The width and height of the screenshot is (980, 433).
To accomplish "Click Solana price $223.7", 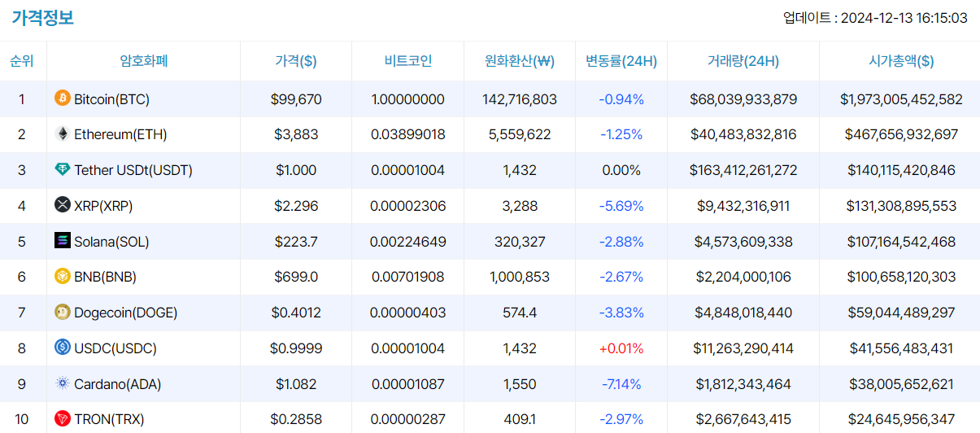I will [x=296, y=242].
